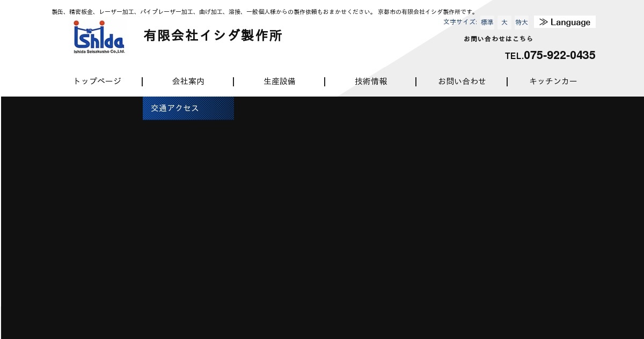
Task: Click the お問い合わせはこちら text
Action: 499,39
